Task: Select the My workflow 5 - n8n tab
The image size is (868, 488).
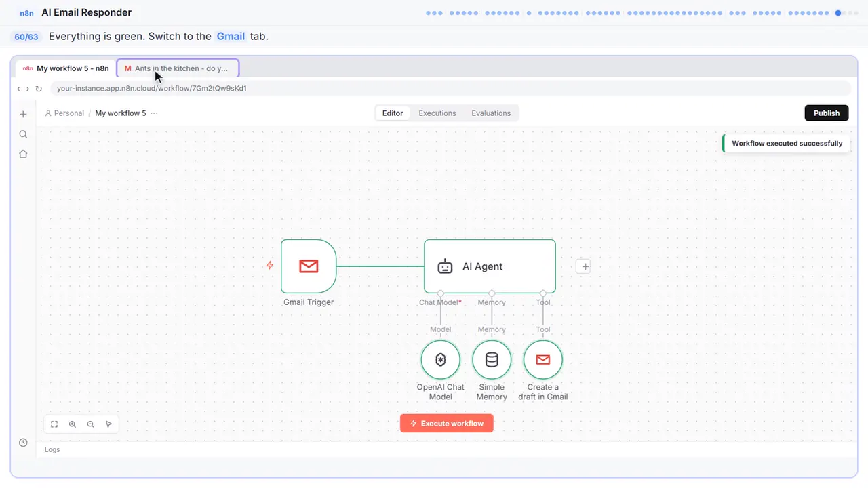Action: pyautogui.click(x=66, y=68)
